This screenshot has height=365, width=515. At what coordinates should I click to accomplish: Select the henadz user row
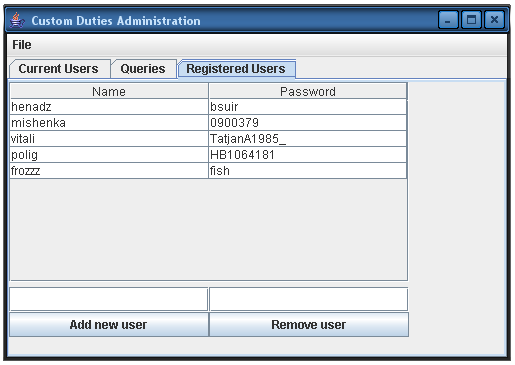[208, 107]
